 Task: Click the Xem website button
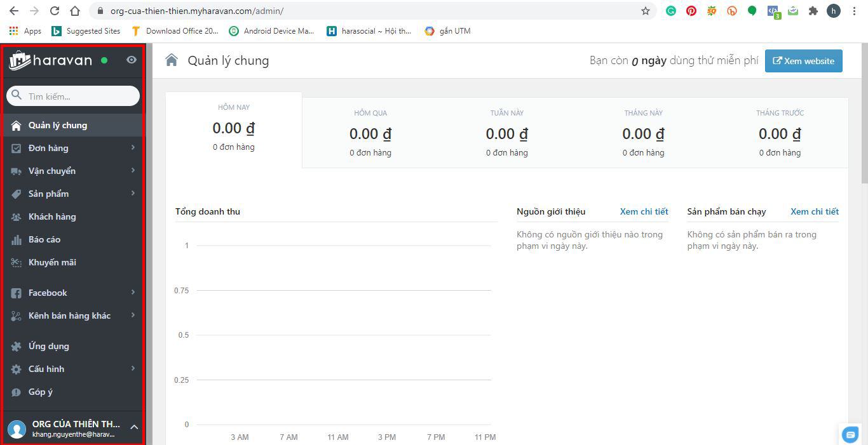(803, 61)
